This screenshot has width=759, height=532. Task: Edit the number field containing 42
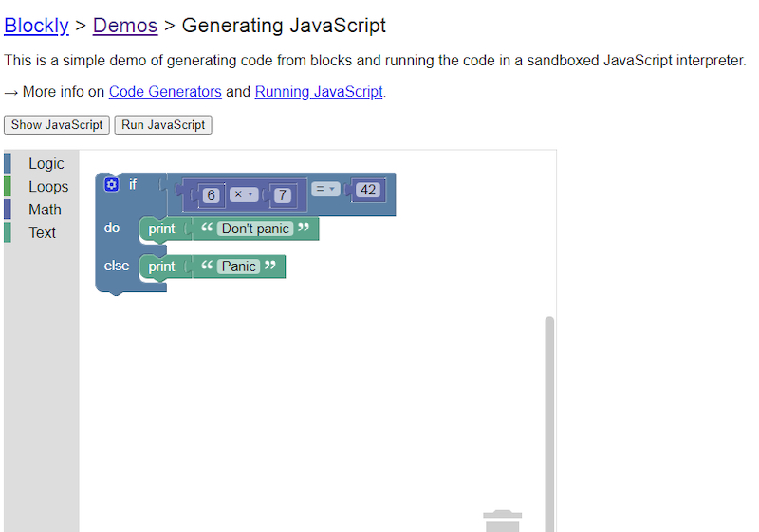coord(368,190)
